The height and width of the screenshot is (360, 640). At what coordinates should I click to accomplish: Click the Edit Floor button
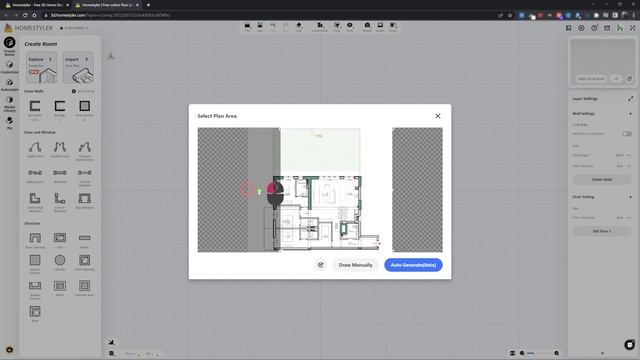click(602, 231)
